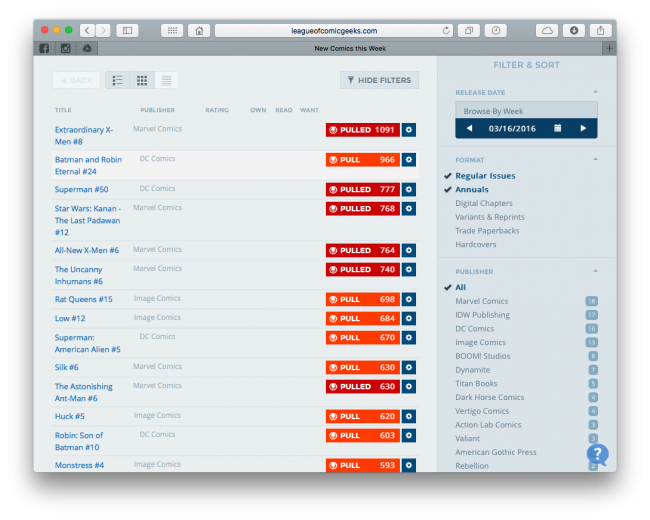Toggle the Safari sidebar button
Image resolution: width=650 pixels, height=520 pixels.
point(127,30)
